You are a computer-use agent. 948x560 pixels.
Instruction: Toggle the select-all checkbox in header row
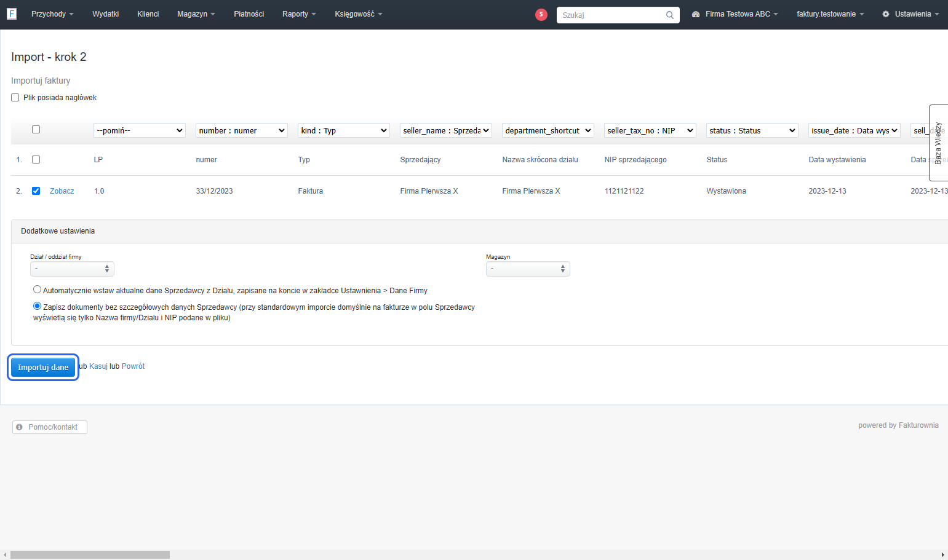coord(36,130)
